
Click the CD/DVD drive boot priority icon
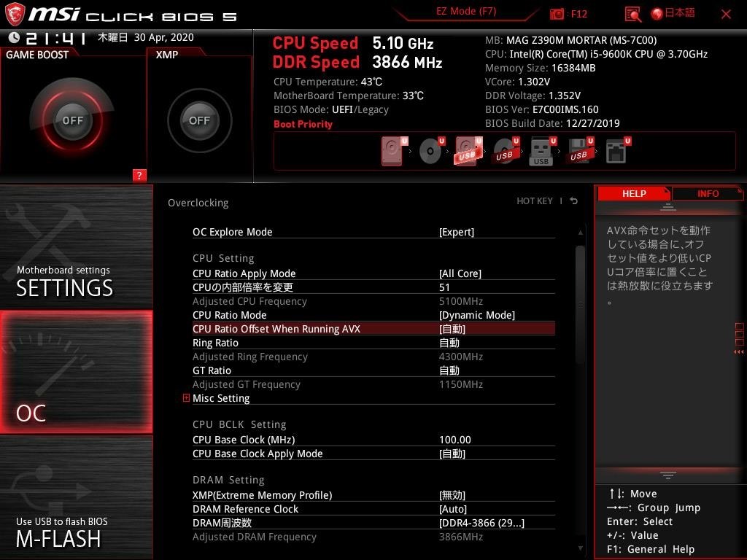click(432, 151)
